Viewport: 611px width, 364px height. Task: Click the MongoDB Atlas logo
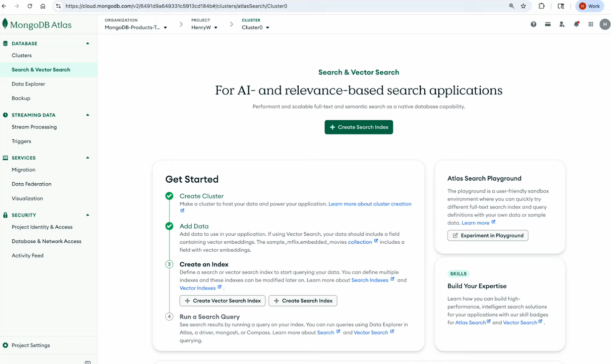pos(37,24)
